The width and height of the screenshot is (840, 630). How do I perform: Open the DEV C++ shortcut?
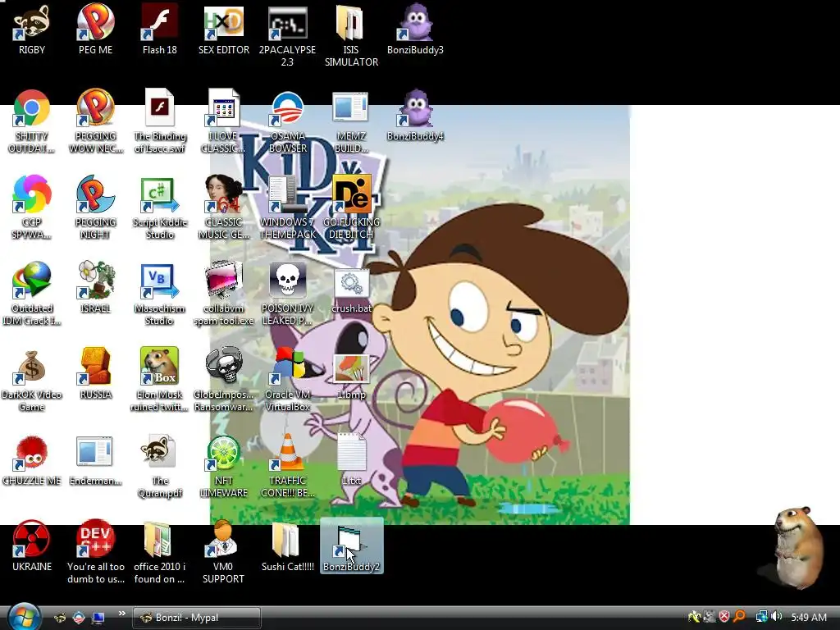[95, 553]
